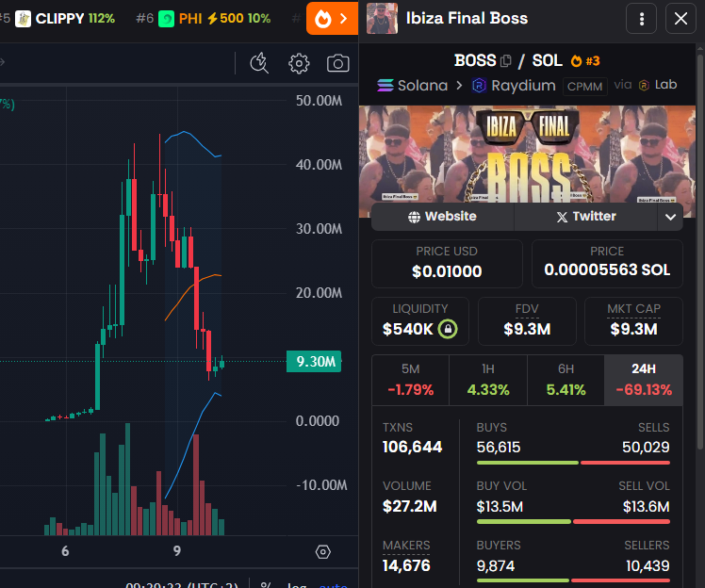Open the chart quick indicator search icon
Screen dimensions: 705x588
click(x=259, y=63)
